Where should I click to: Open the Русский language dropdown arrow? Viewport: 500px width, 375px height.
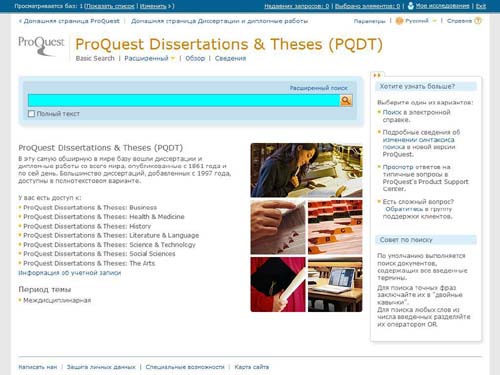(x=434, y=21)
